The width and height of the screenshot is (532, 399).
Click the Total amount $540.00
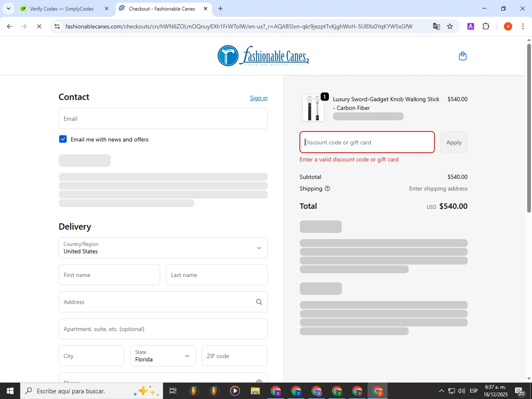click(x=453, y=206)
